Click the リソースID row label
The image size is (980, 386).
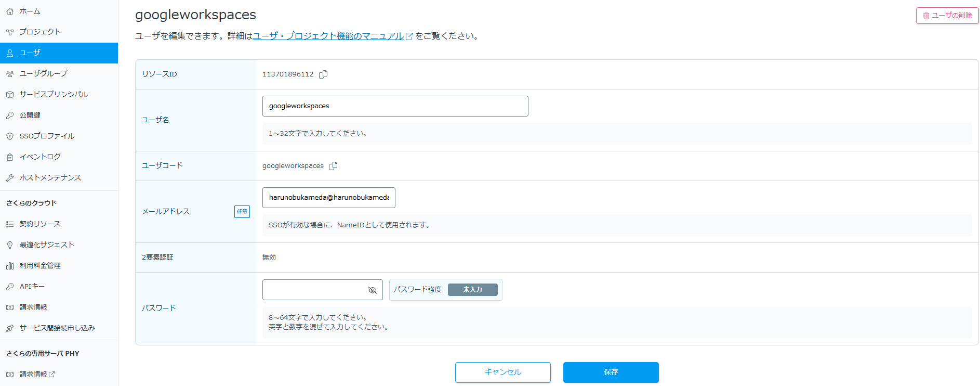coord(160,74)
